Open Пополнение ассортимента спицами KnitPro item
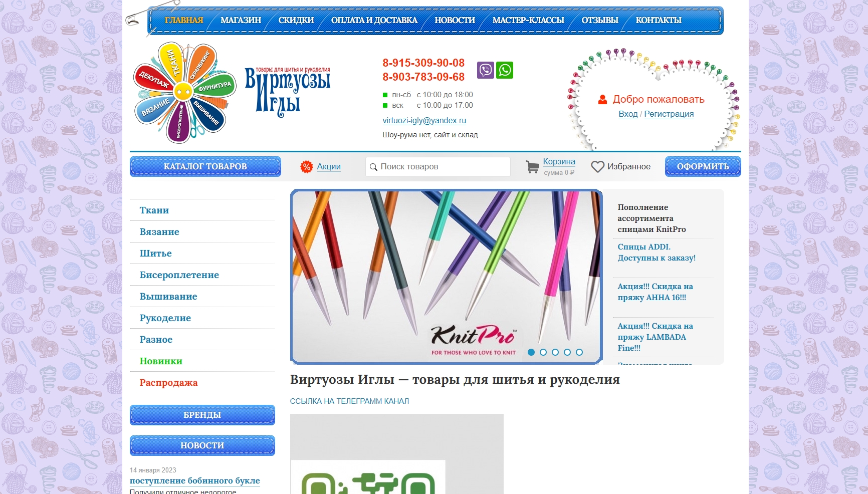 (652, 218)
